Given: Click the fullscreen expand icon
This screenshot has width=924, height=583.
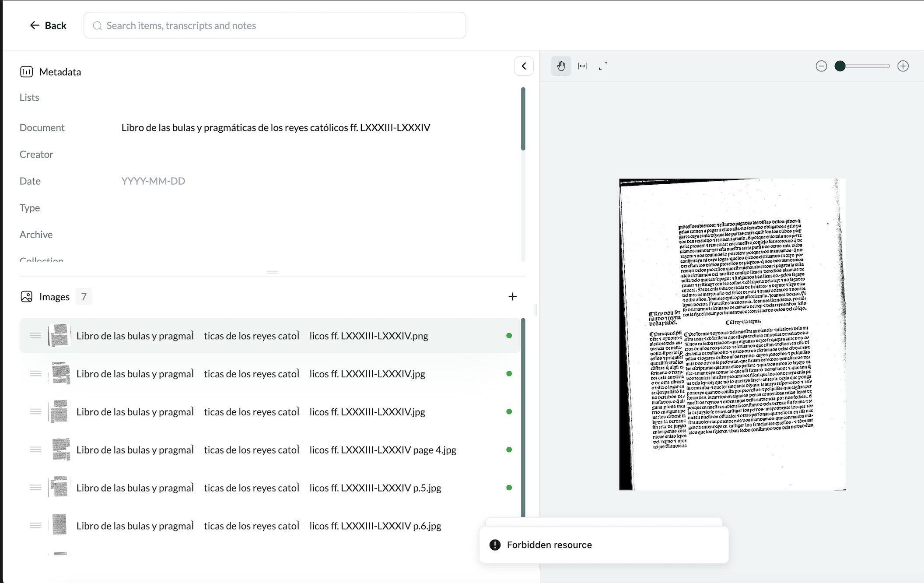Looking at the screenshot, I should point(603,66).
